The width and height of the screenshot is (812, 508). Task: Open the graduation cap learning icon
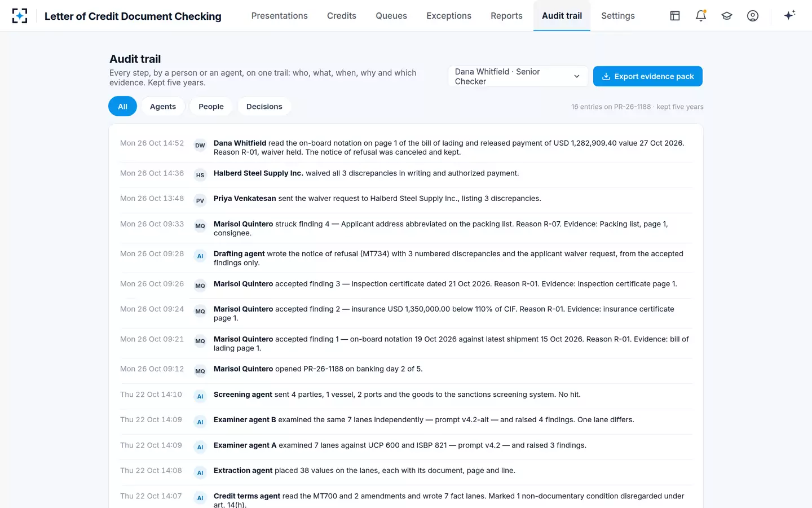727,16
